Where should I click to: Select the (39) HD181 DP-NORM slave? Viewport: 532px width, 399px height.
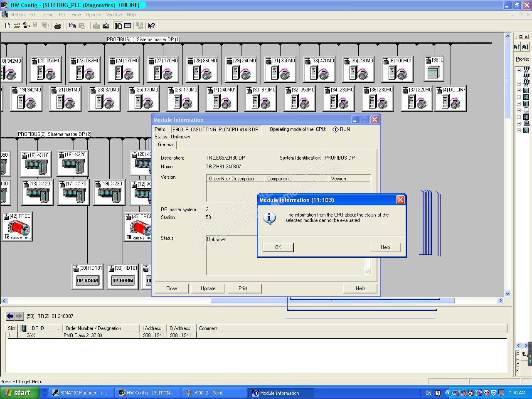point(123,276)
